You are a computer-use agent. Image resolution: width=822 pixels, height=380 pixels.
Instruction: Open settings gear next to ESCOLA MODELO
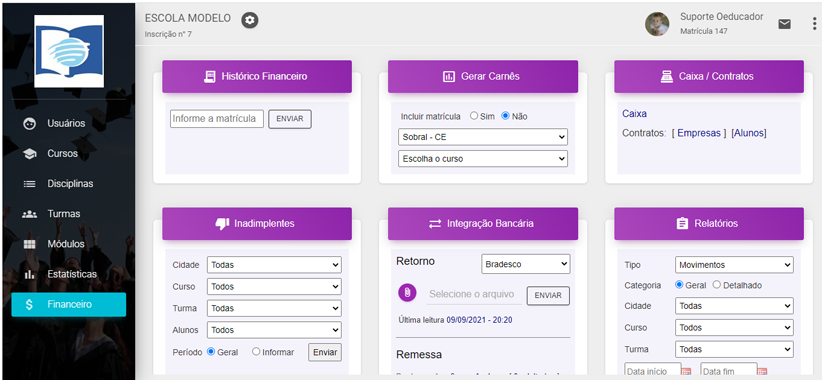[250, 20]
